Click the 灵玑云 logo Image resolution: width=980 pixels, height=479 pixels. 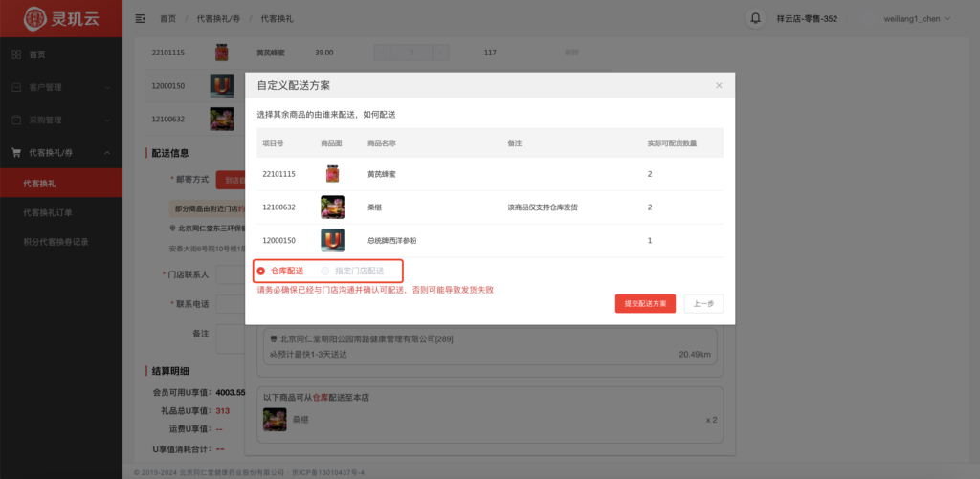click(61, 19)
